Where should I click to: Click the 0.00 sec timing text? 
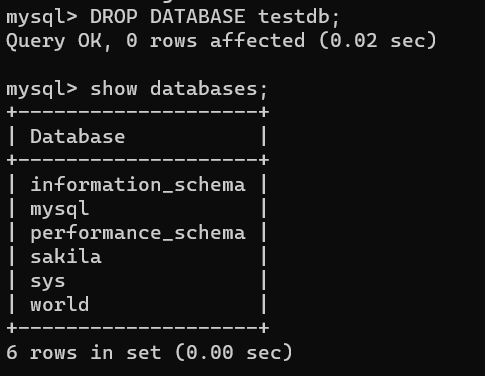coord(234,353)
